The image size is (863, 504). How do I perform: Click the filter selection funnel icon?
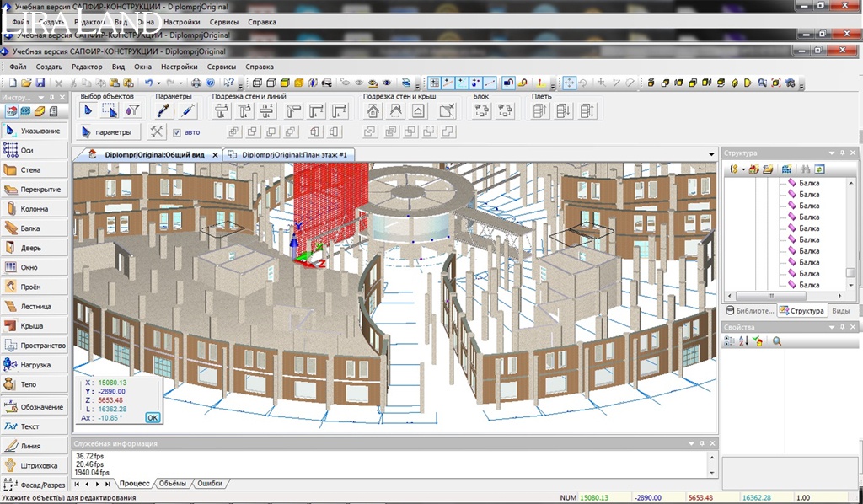click(131, 110)
